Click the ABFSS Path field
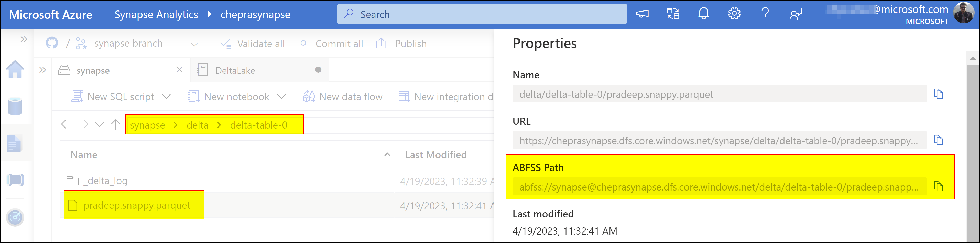The image size is (980, 243). (x=720, y=187)
